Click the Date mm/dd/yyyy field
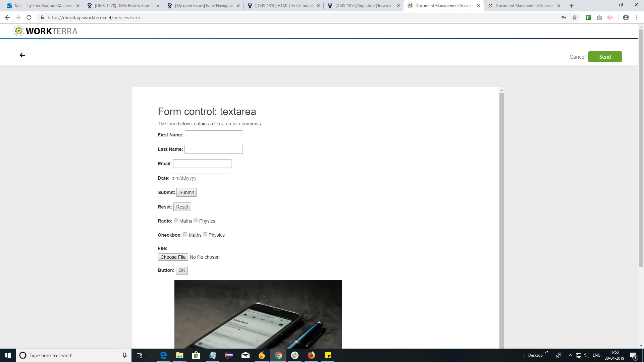The width and height of the screenshot is (644, 362). click(x=200, y=178)
